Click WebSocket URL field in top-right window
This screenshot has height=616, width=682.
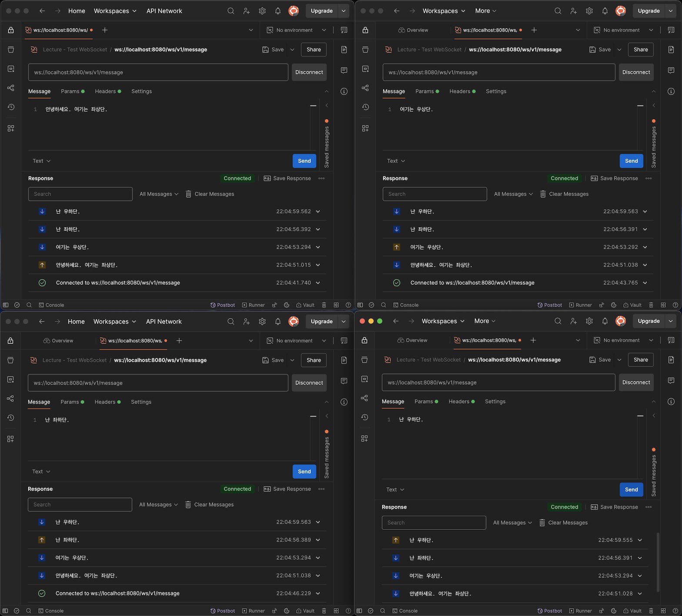[499, 72]
